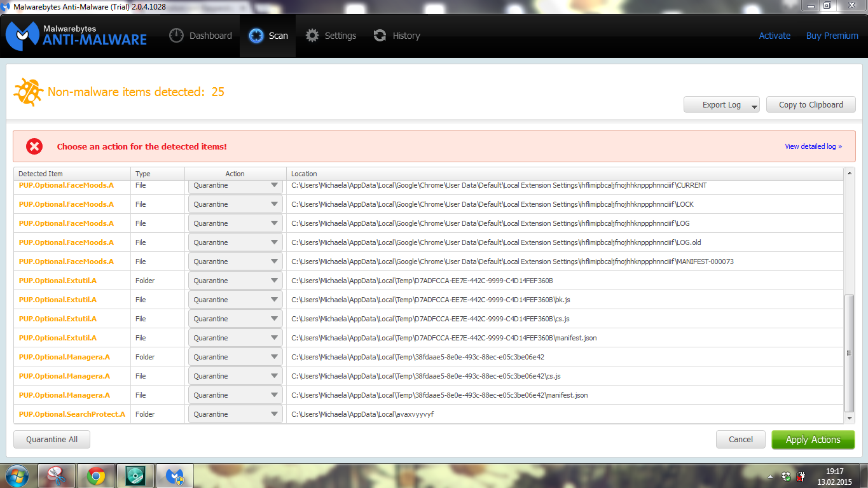This screenshot has width=868, height=488.
Task: Launch Snipping Tool from the taskbar
Action: click(x=57, y=475)
